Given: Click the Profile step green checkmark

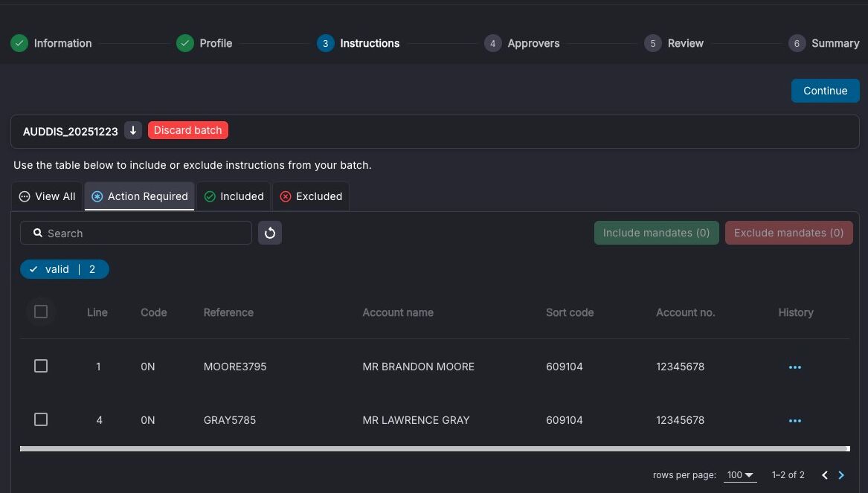Looking at the screenshot, I should point(185,43).
